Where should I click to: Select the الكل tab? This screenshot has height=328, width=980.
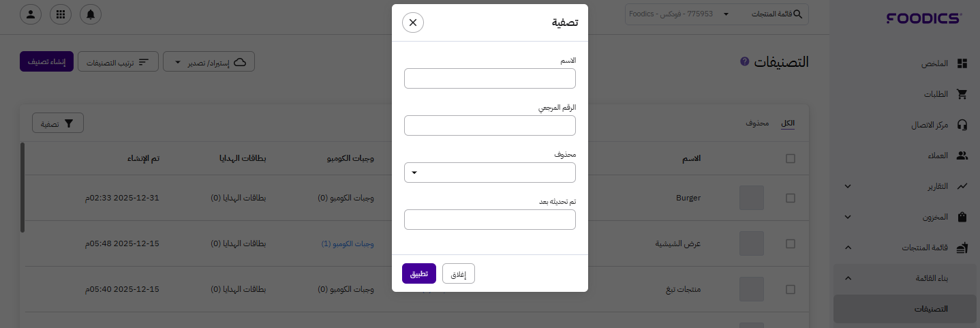point(787,123)
